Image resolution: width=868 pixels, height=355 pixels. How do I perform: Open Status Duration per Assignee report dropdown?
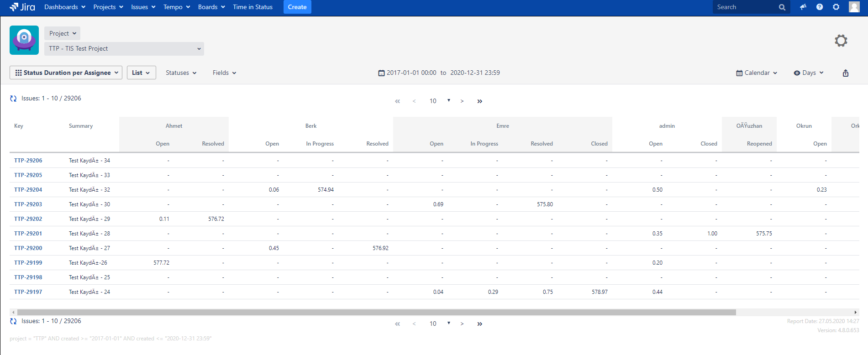tap(66, 73)
